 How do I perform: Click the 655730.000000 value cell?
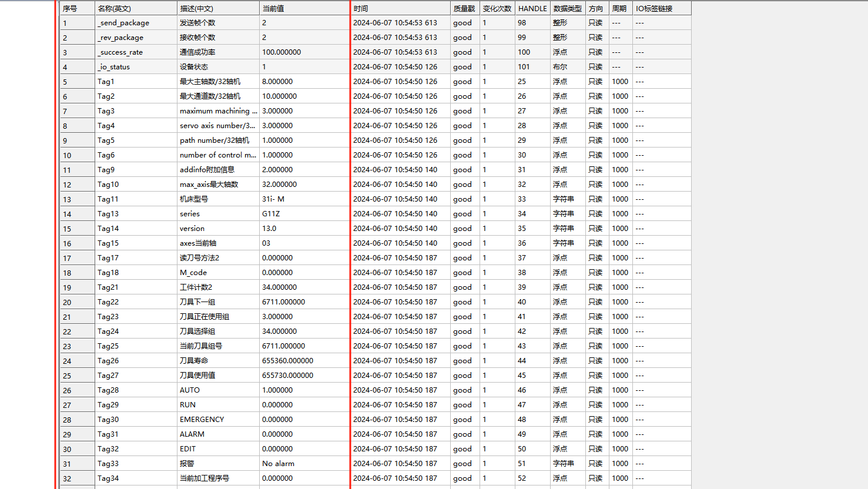coord(304,375)
